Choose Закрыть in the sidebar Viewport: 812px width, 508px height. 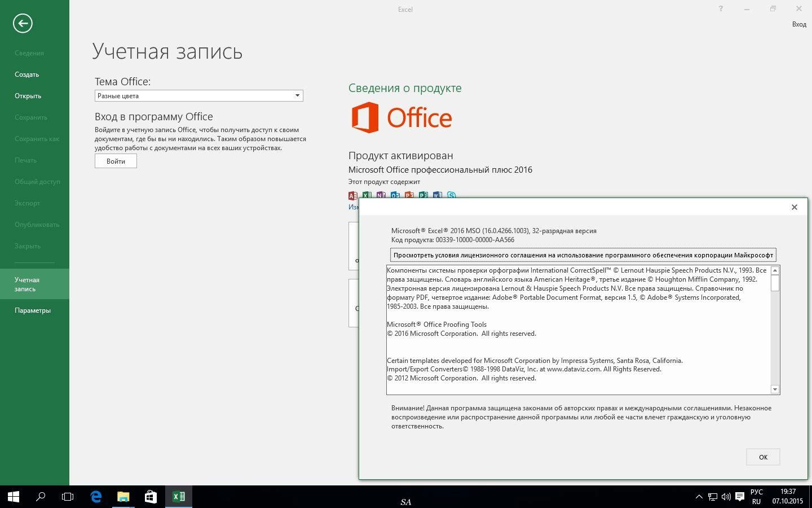click(x=28, y=246)
